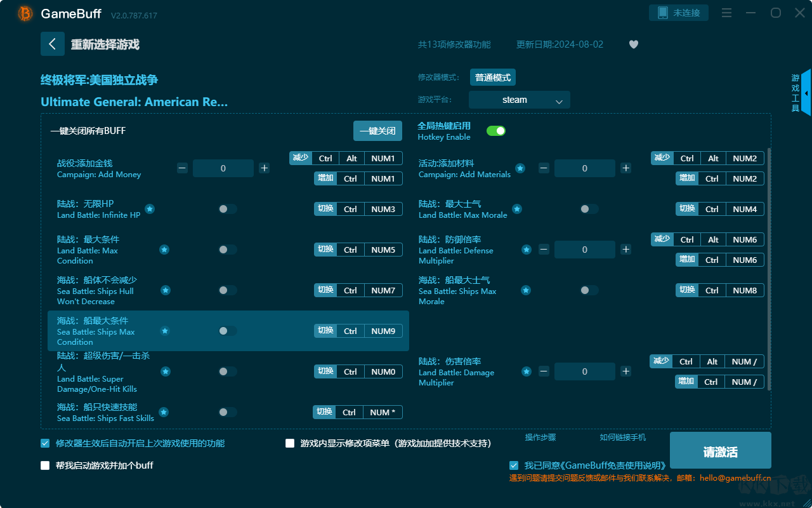Decrease Add Money value with minus
This screenshot has height=508, width=812.
click(x=183, y=168)
